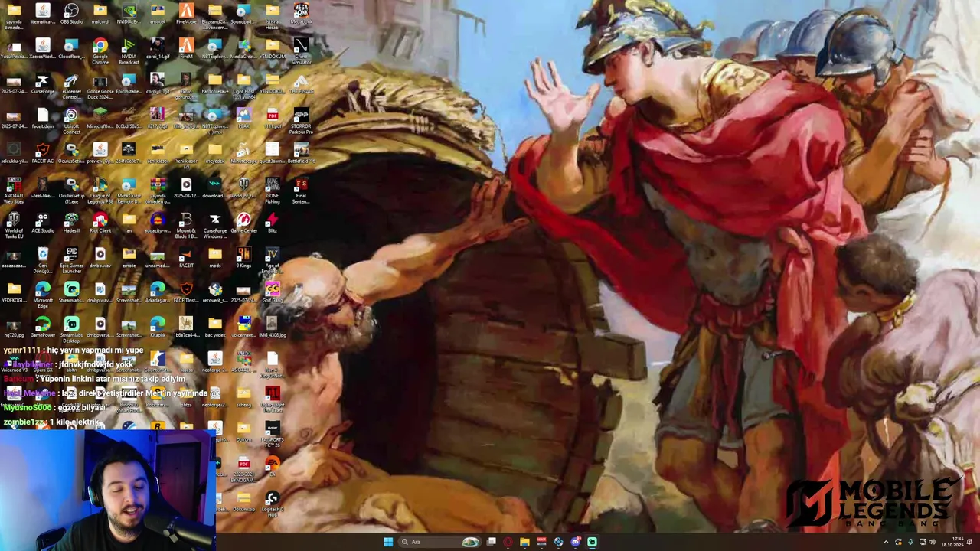The height and width of the screenshot is (551, 980).
Task: Open the Epic Games Launcher shortcut
Action: pyautogui.click(x=71, y=261)
